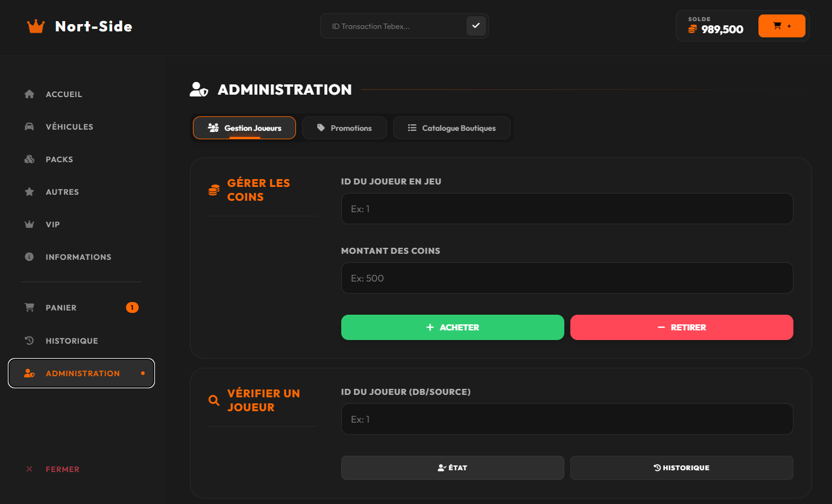The width and height of the screenshot is (832, 504).
Task: Open the Véhicules section
Action: [x=81, y=127]
